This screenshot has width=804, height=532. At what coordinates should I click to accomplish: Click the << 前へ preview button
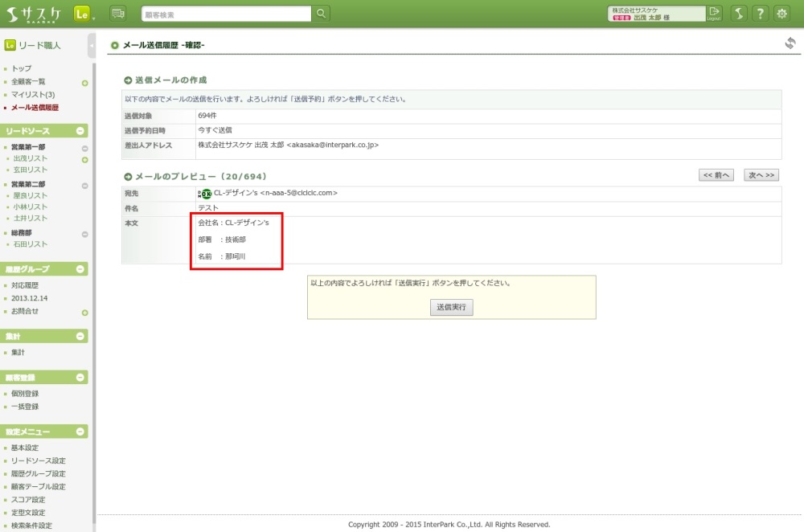[716, 175]
